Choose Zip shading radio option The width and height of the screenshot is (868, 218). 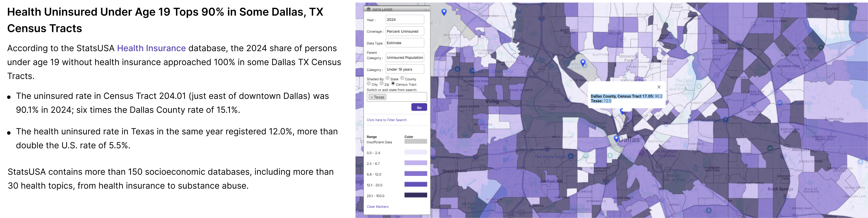tap(382, 84)
